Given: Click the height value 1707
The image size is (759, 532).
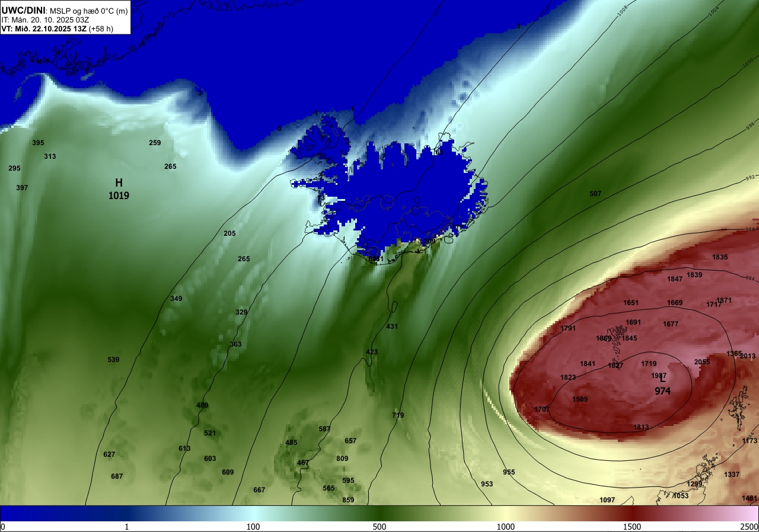Looking at the screenshot, I should pos(542,409).
